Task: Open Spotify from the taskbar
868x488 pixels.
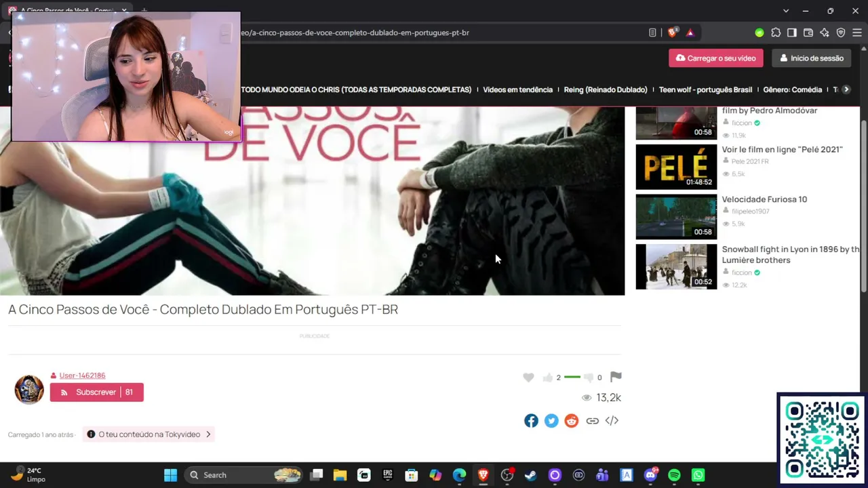Action: tap(674, 475)
